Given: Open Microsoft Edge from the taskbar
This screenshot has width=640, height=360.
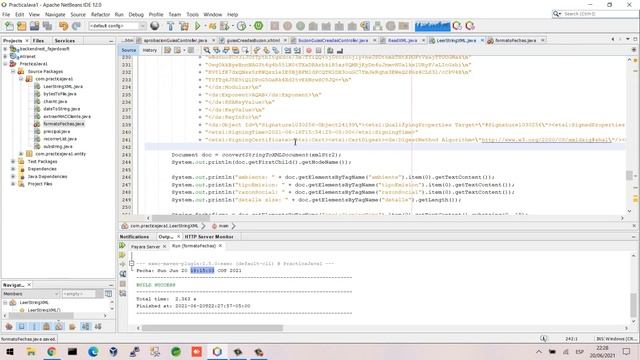Looking at the screenshot, I should [93, 351].
